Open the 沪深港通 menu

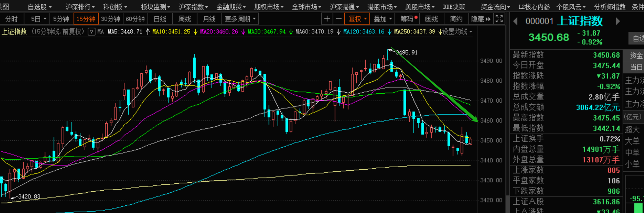(344, 7)
